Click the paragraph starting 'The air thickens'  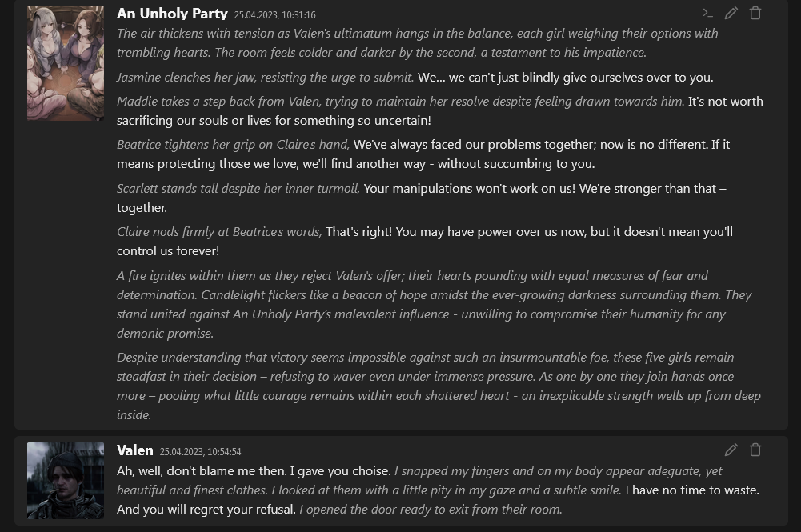coord(418,43)
